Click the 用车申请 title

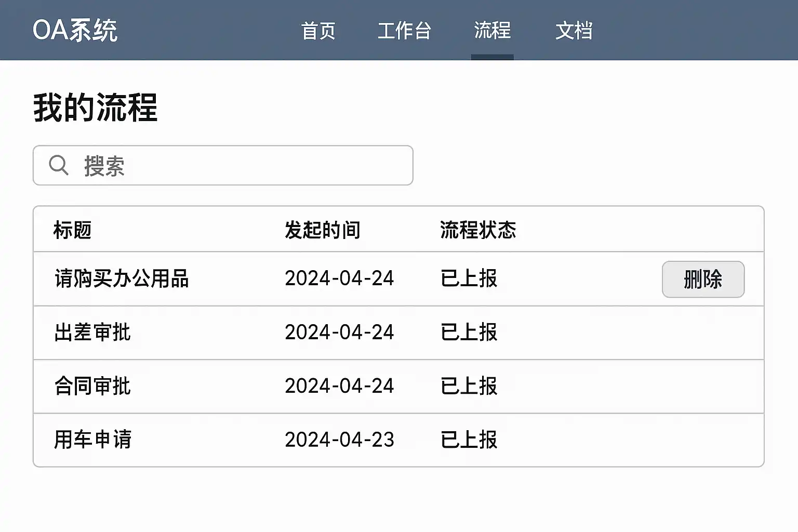pyautogui.click(x=92, y=440)
